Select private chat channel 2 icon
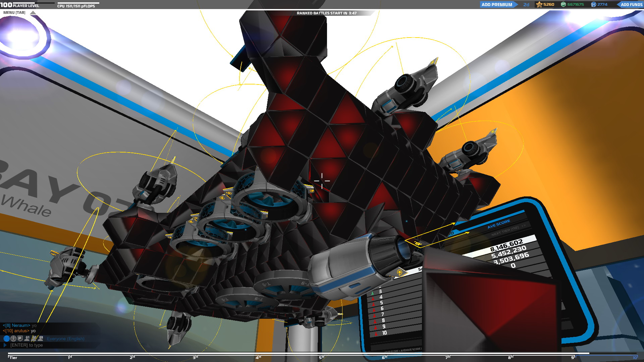Image resolution: width=644 pixels, height=362 pixels. 34,339
